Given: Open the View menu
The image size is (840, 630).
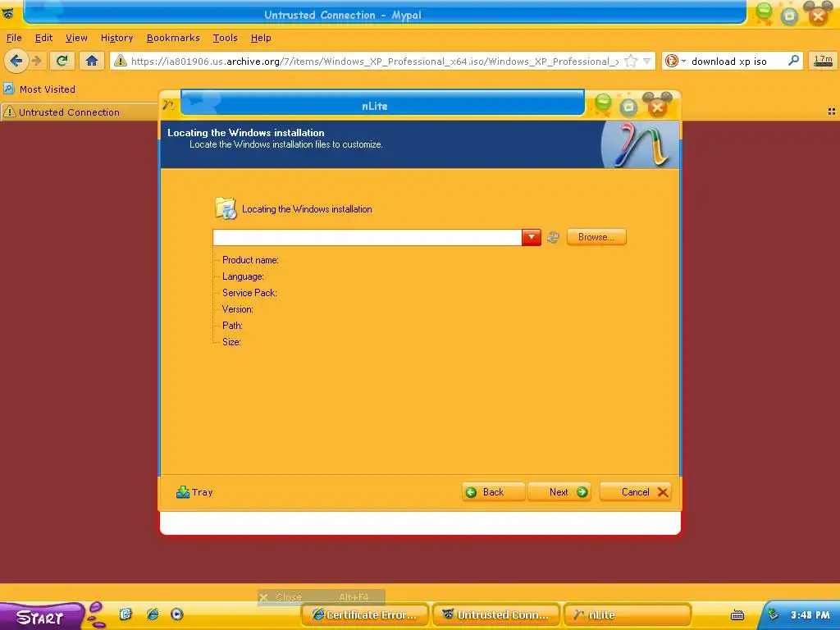Looking at the screenshot, I should tap(76, 38).
